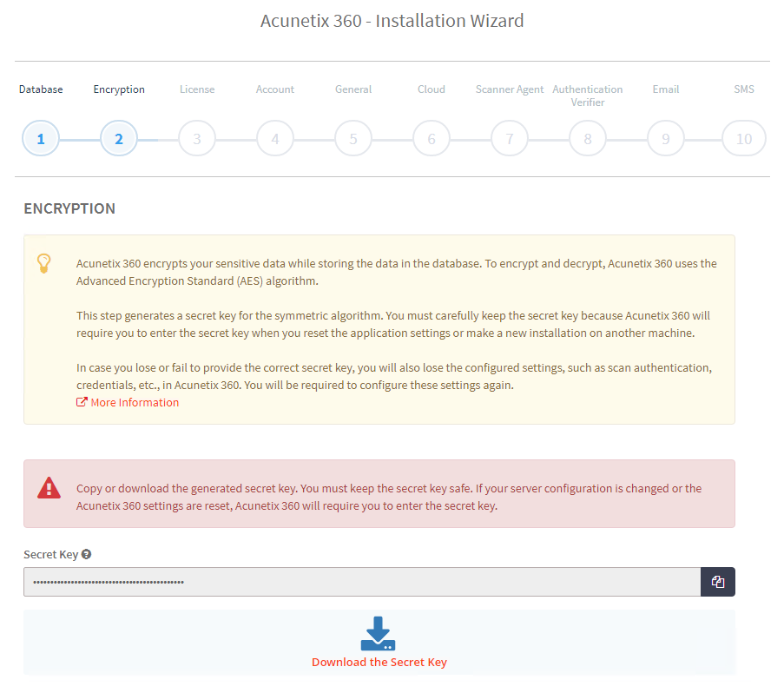Screen dimensions: 784x693
Task: Copy the secret key to clipboard
Action: pos(717,582)
